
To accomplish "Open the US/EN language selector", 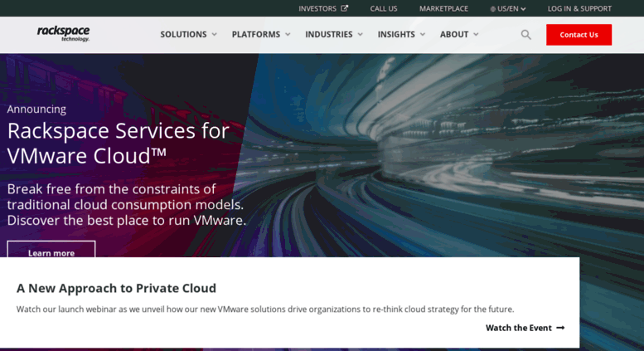I will pos(508,8).
